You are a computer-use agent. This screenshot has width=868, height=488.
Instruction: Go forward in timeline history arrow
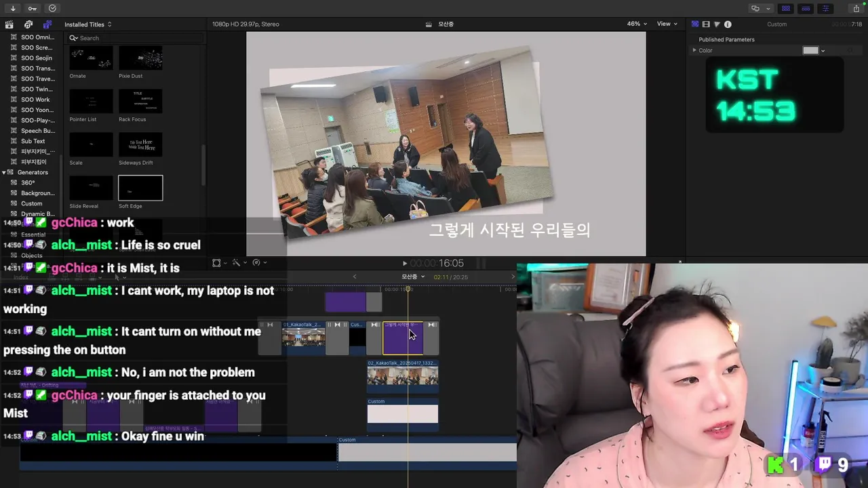click(513, 277)
